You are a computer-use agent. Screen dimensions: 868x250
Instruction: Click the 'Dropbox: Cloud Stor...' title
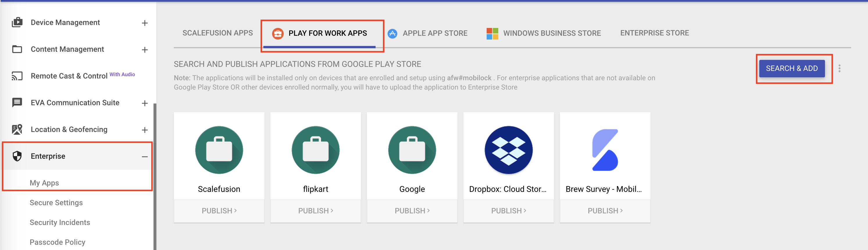(508, 189)
